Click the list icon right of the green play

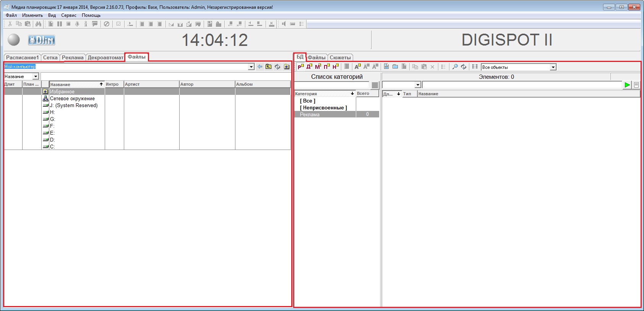(636, 85)
